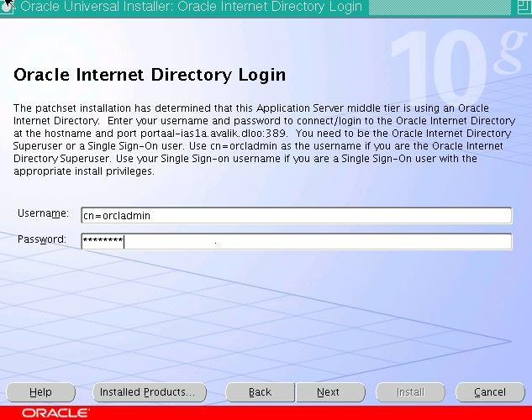Proceed with the Next button
Image resolution: width=532 pixels, height=420 pixels.
pyautogui.click(x=330, y=392)
